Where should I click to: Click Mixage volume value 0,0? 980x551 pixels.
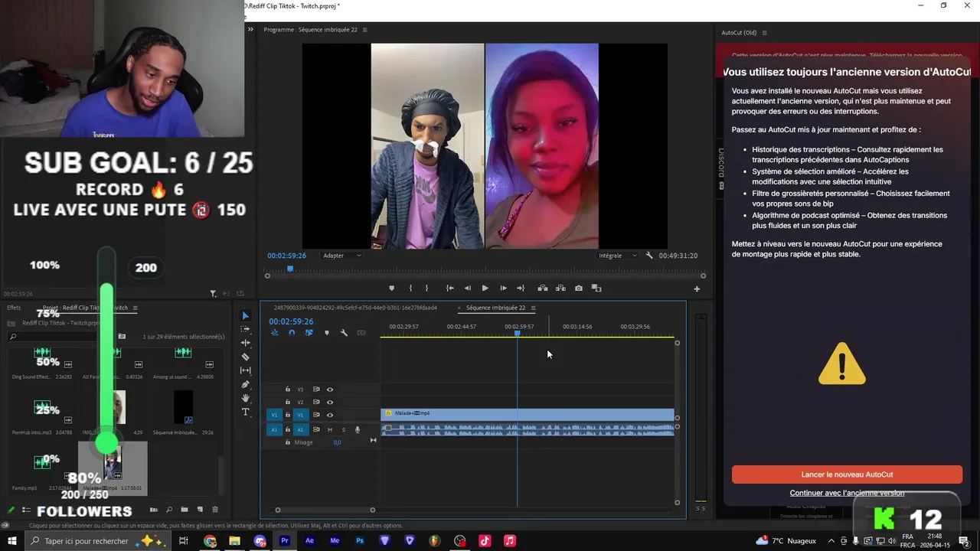[337, 442]
